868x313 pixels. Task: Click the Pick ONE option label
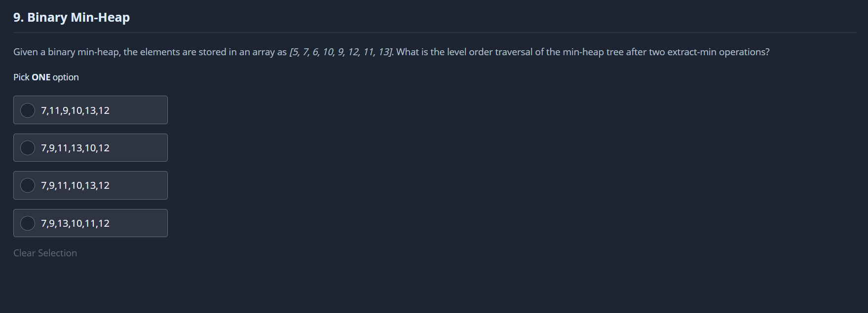[46, 77]
